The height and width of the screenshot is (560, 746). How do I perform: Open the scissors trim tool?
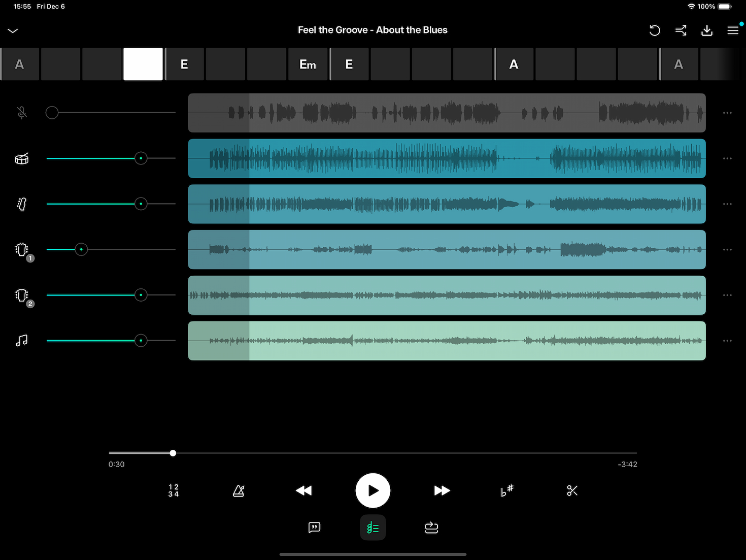pos(572,490)
